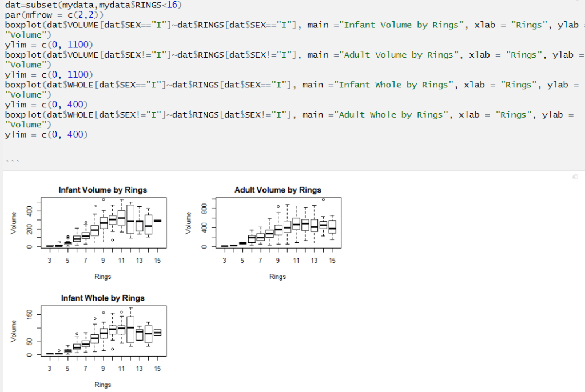Open chunk output in new window
The height and width of the screenshot is (392, 585).
[575, 178]
